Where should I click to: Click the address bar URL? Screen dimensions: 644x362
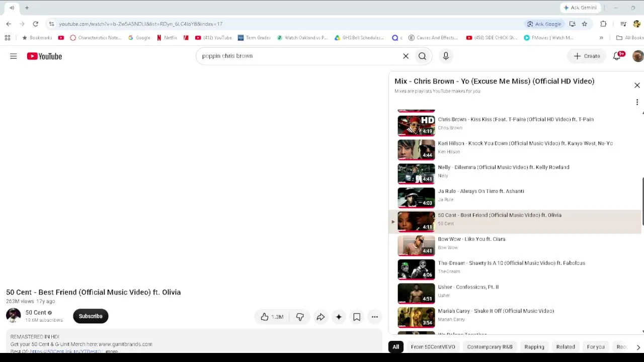(x=140, y=24)
